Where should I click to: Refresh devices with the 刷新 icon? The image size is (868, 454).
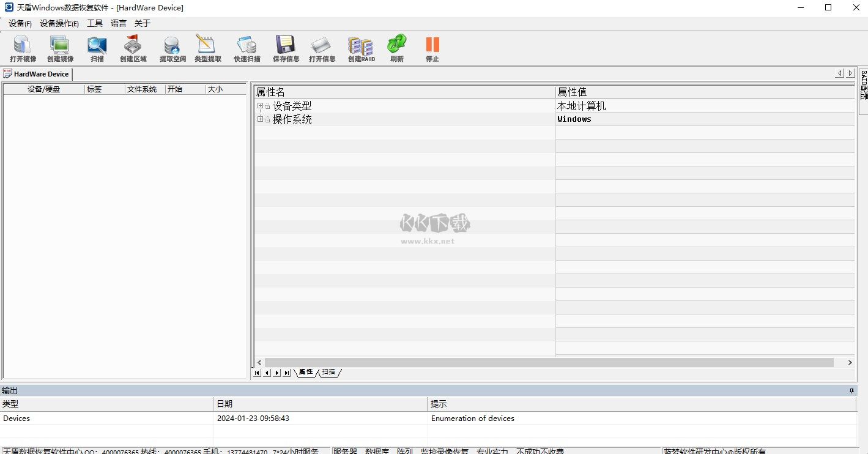coord(396,48)
